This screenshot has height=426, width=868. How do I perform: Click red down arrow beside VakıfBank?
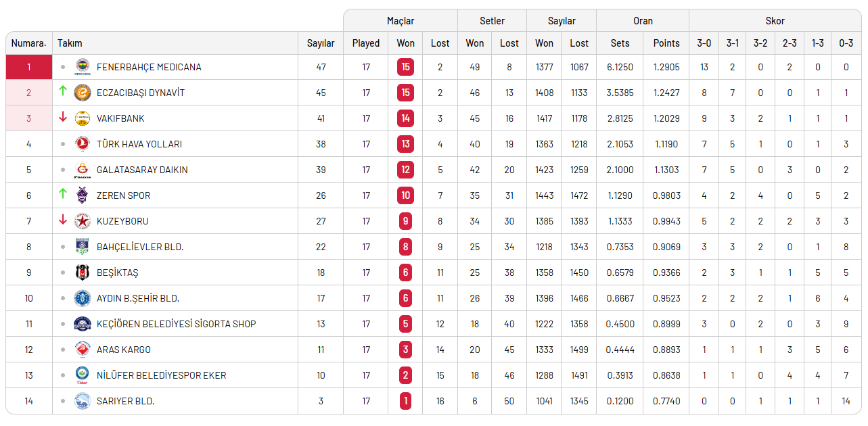(x=63, y=117)
